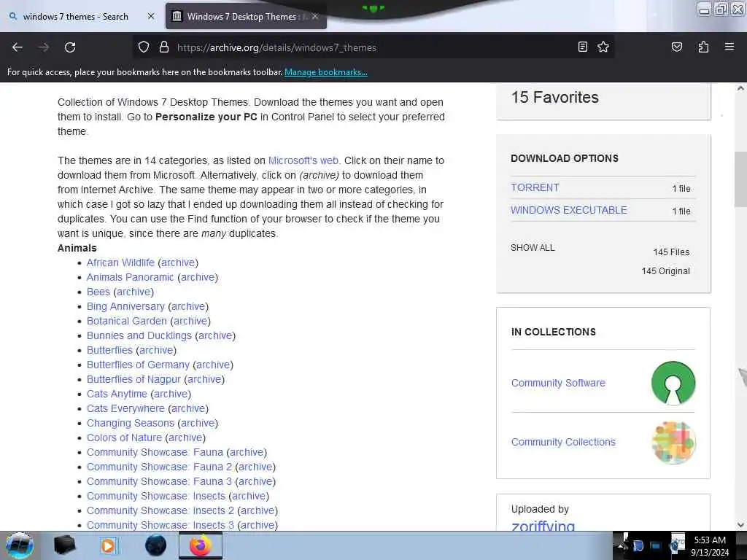
Task: Open the African Wildlife theme link
Action: [x=120, y=262]
